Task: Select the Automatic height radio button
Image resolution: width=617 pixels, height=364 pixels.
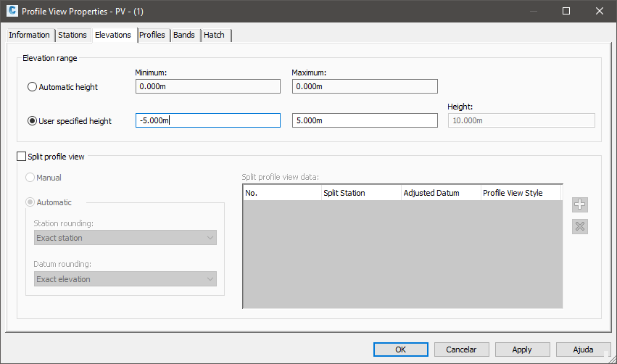Action: click(32, 87)
